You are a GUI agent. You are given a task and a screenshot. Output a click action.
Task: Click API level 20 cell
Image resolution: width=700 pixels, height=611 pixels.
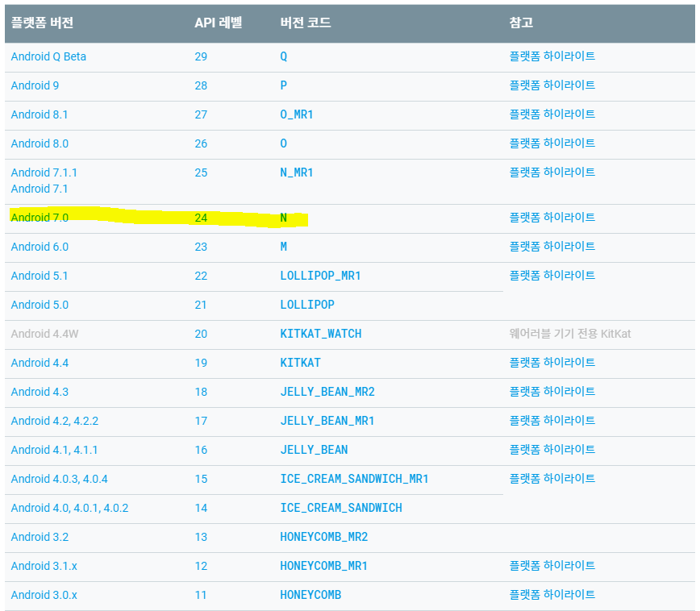pos(201,334)
